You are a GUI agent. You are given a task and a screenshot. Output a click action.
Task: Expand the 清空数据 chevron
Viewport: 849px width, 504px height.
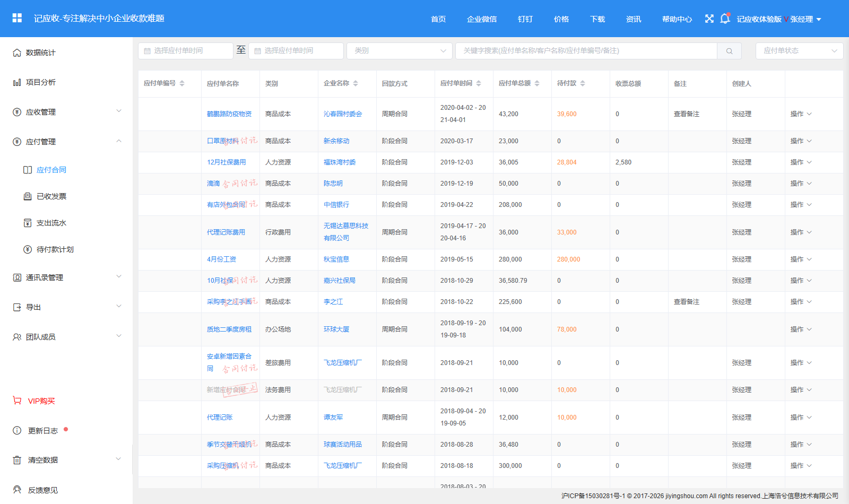pyautogui.click(x=118, y=459)
